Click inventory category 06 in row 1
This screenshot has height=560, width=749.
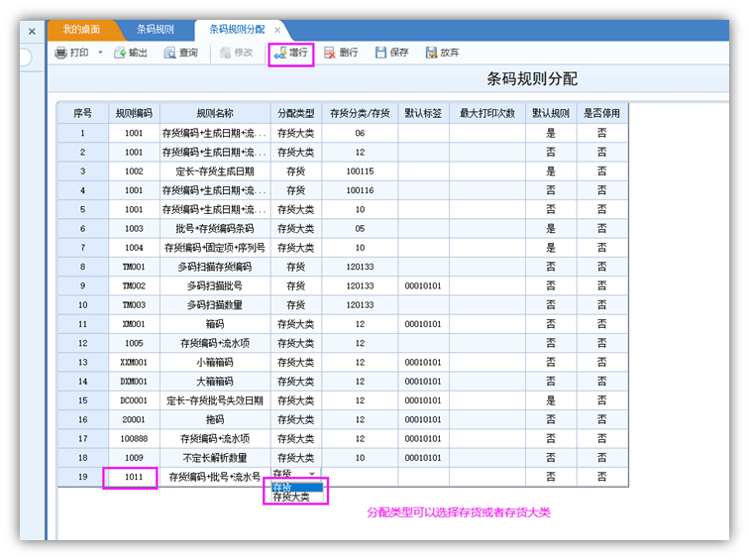(x=360, y=133)
